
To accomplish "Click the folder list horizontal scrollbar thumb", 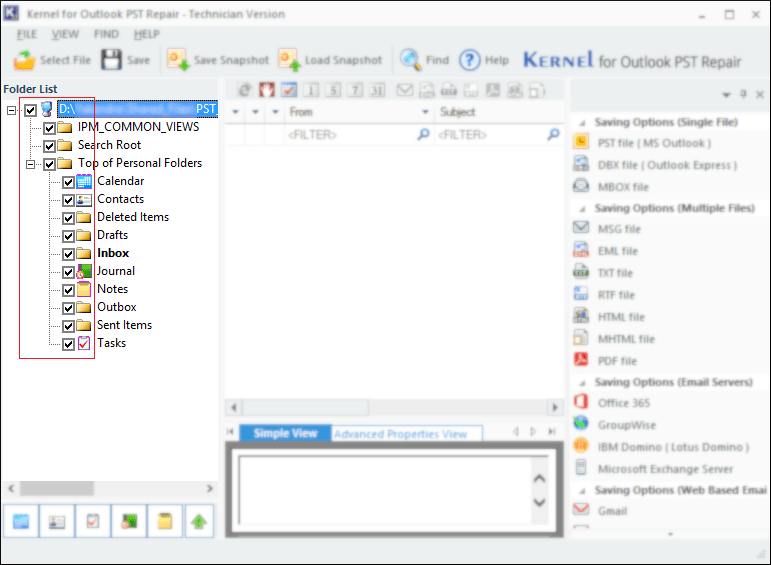I will coord(57,488).
